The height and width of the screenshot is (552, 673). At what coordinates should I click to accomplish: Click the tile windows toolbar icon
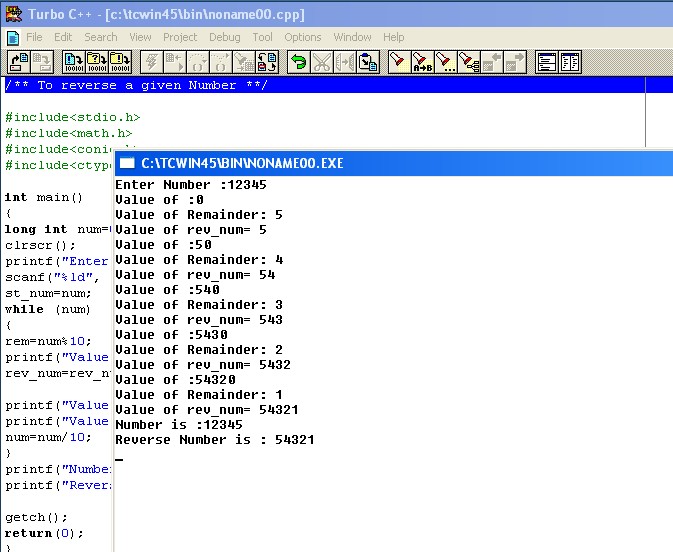[x=546, y=62]
